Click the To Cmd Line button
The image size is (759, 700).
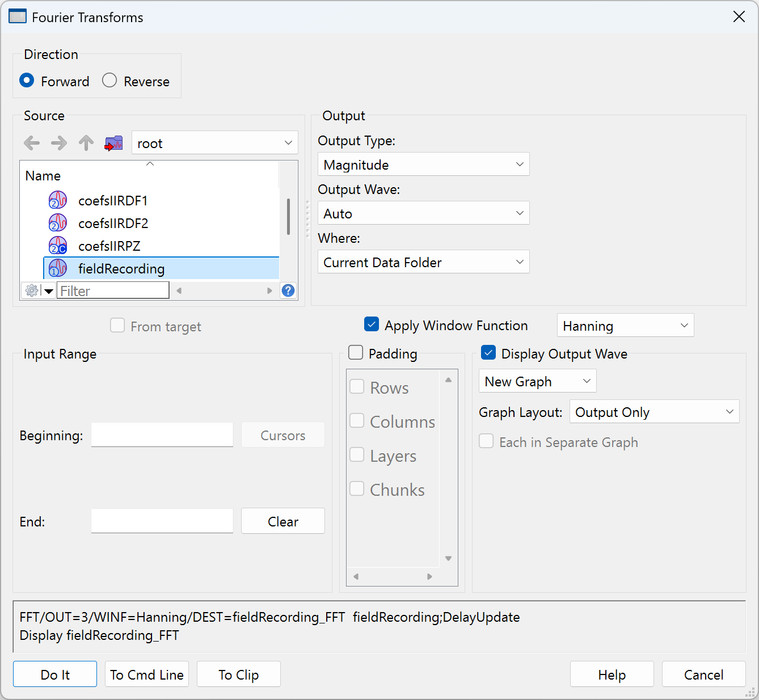pos(147,674)
